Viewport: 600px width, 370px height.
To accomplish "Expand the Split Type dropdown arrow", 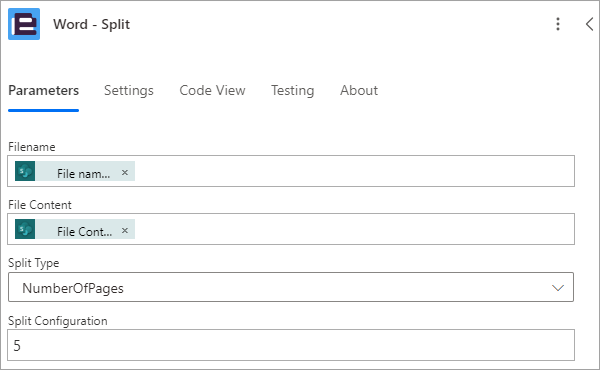I will (x=558, y=288).
